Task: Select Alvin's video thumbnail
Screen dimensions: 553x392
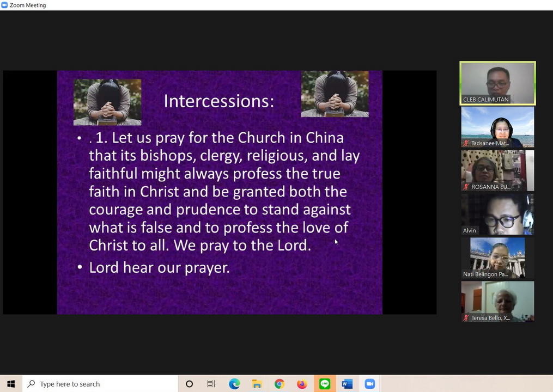Action: tap(497, 214)
